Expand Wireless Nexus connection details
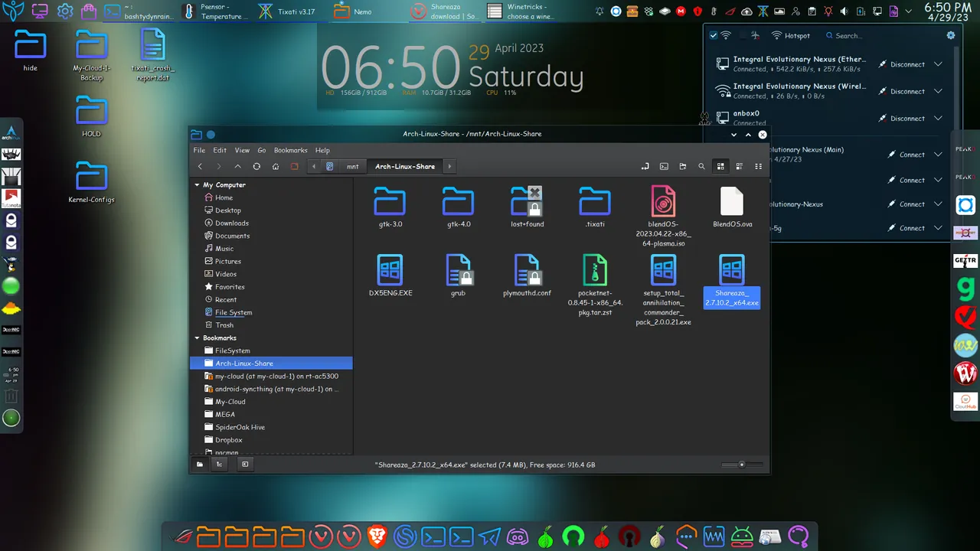 [x=938, y=91]
